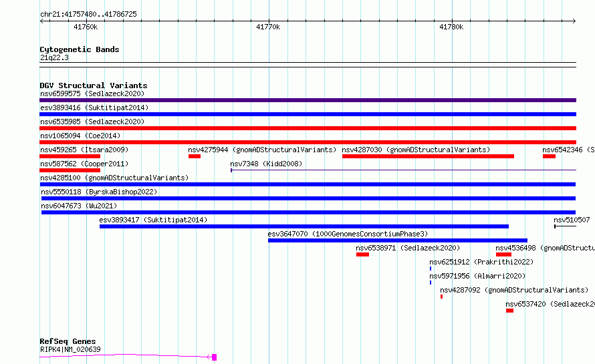Click the small red nsv6537420 bar
Viewport: 595px width, 364px height.
pos(509,311)
